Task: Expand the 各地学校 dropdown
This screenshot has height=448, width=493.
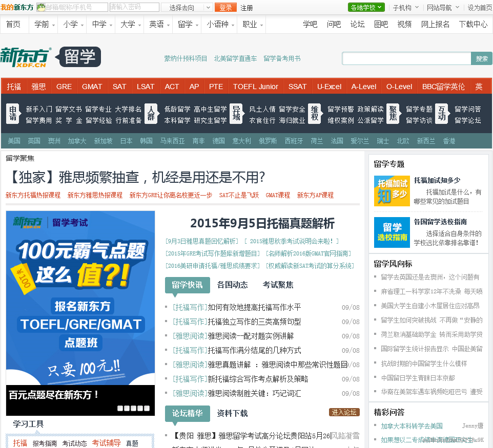Action: coord(366,7)
